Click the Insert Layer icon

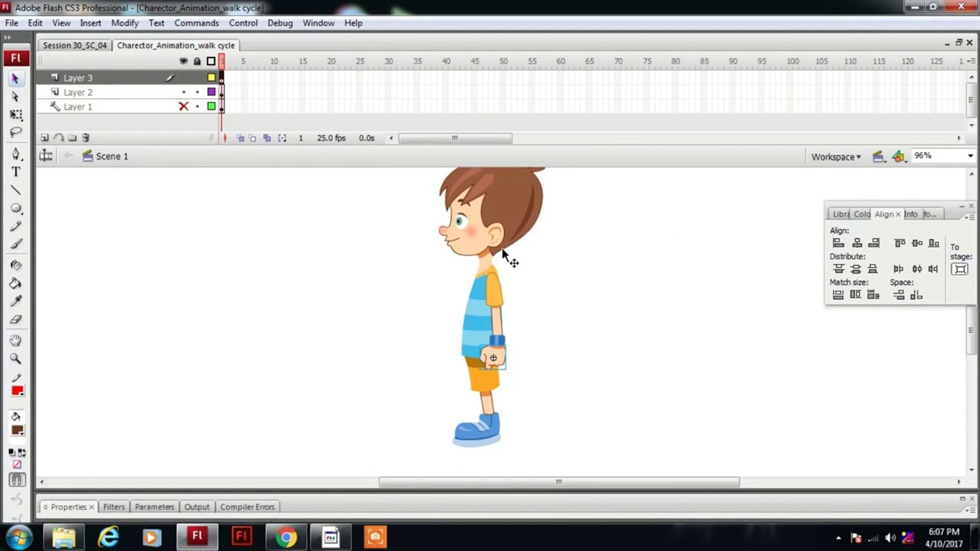tap(45, 138)
